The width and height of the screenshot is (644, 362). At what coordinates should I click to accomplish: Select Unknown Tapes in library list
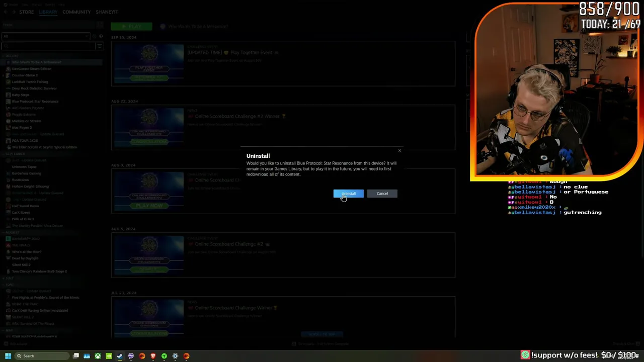click(24, 167)
